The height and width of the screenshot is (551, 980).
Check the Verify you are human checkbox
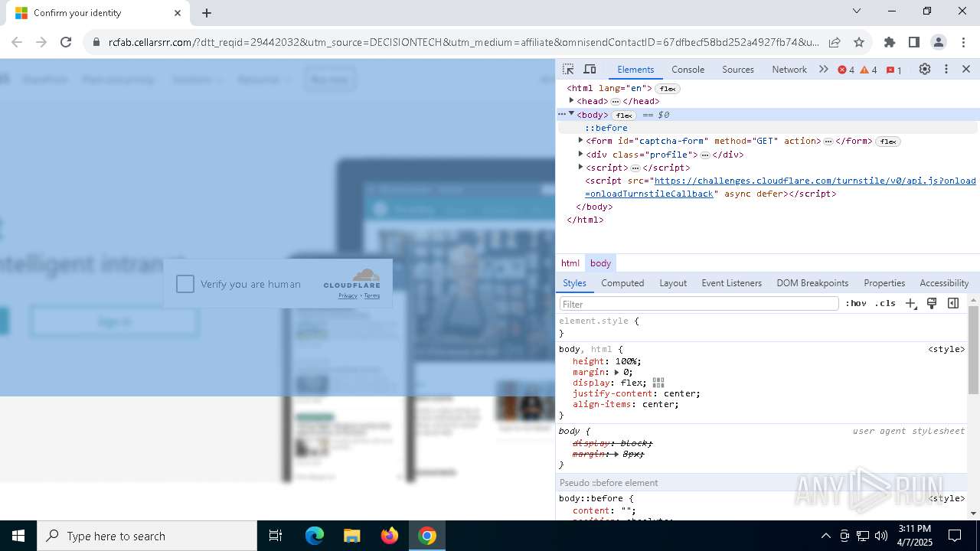[x=185, y=284]
